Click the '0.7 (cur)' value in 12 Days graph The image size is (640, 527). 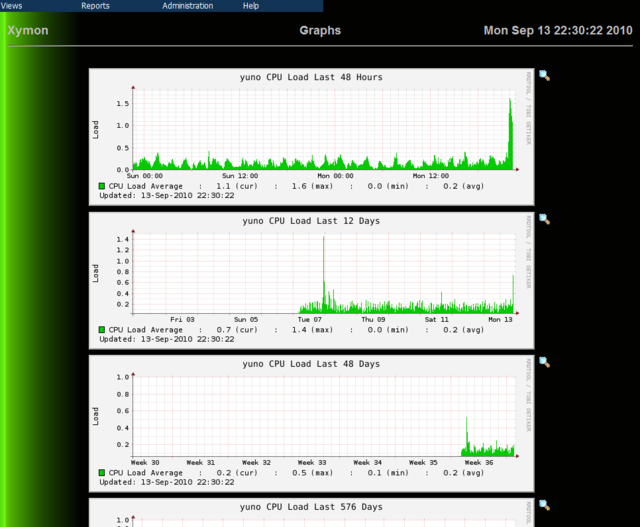pos(237,330)
